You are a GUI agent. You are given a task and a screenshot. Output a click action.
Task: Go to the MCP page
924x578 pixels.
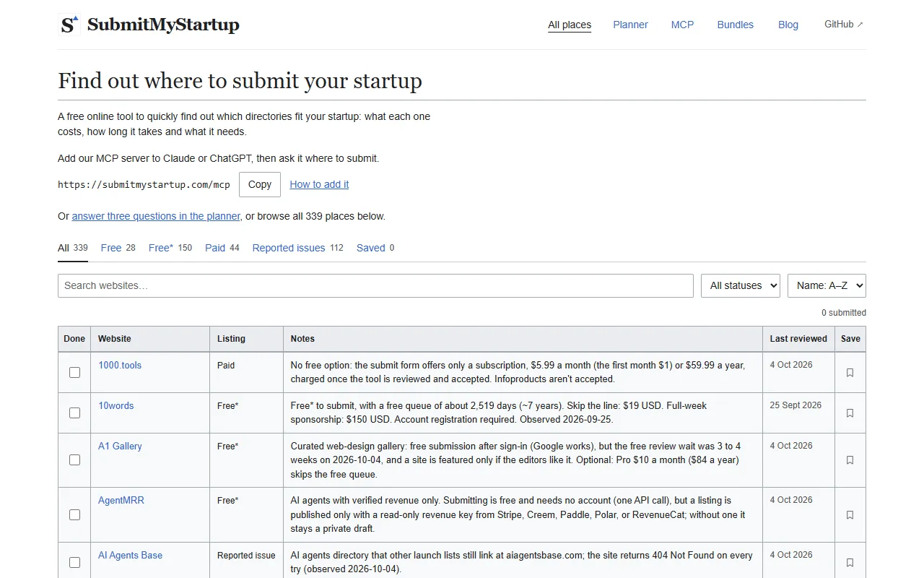tap(682, 25)
